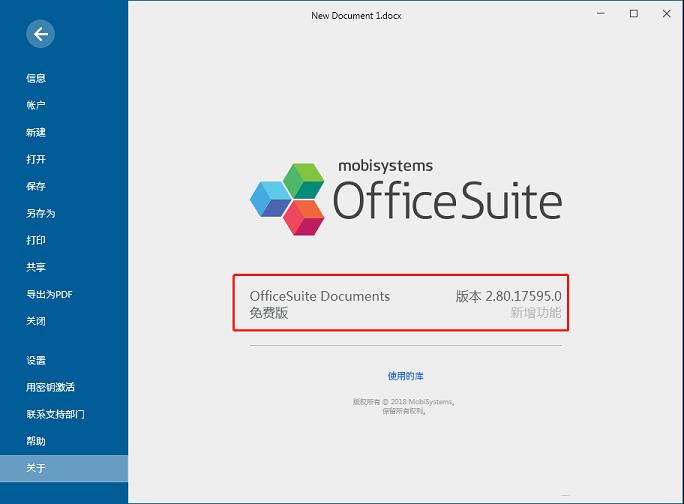Screen dimensions: 684x504
Task: Select 联系支持部门 in the sidebar
Action: click(x=55, y=414)
